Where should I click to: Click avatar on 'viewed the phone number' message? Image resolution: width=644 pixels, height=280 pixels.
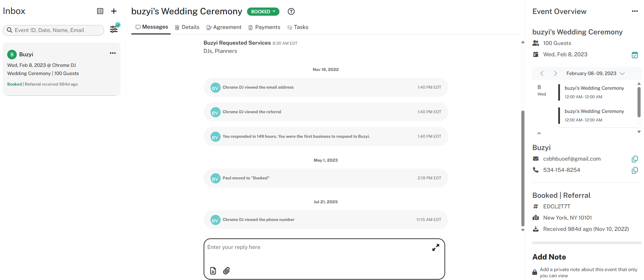pyautogui.click(x=216, y=220)
